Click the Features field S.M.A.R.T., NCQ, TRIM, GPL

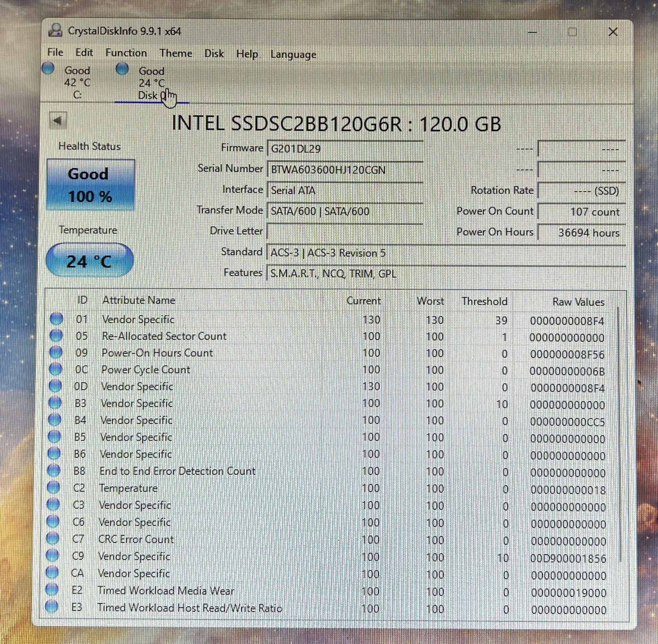click(x=446, y=273)
